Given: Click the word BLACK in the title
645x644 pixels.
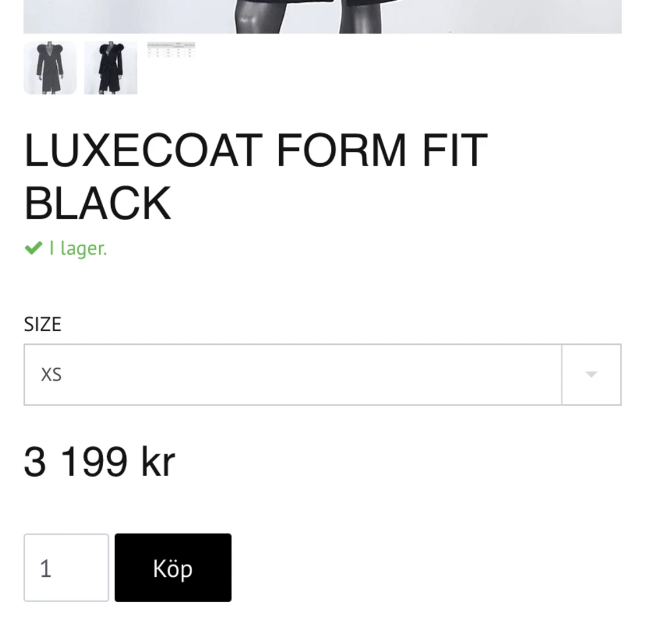Looking at the screenshot, I should point(97,203).
